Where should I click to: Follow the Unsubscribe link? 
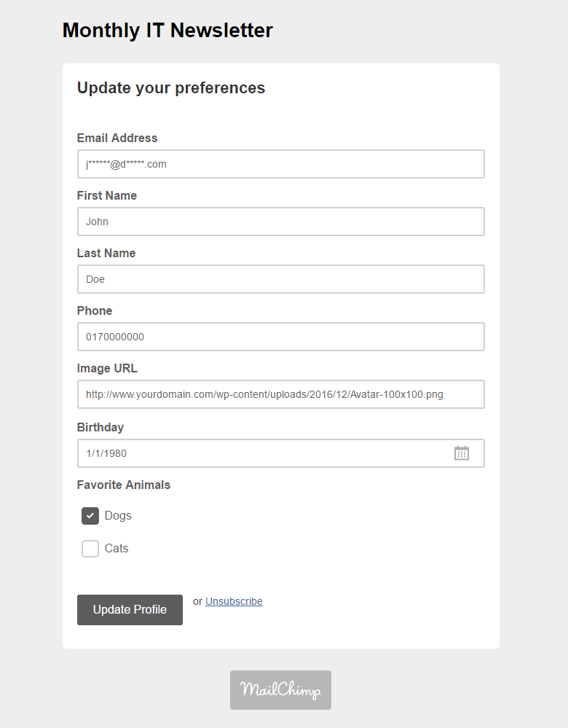click(234, 601)
